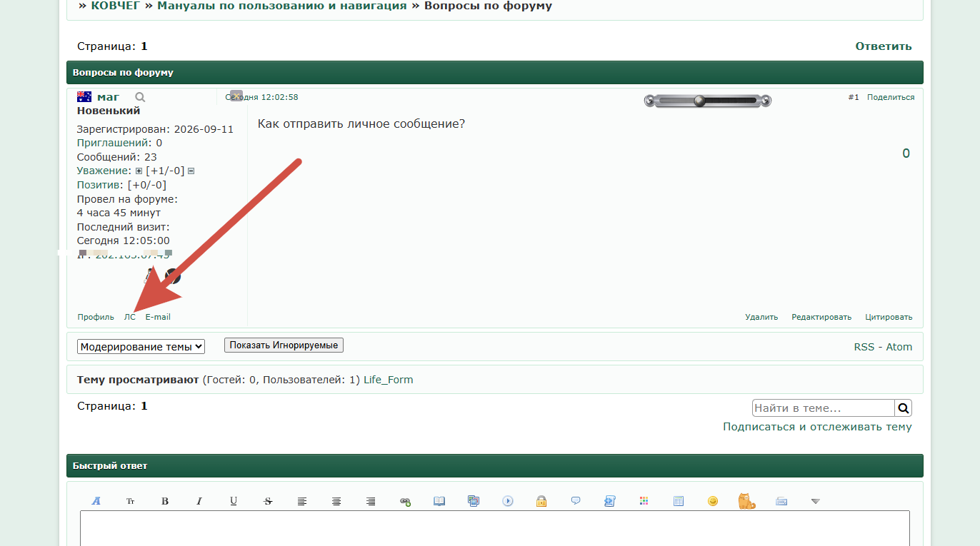Focus the Найти в теме search field
Image resolution: width=980 pixels, height=546 pixels.
coord(824,408)
